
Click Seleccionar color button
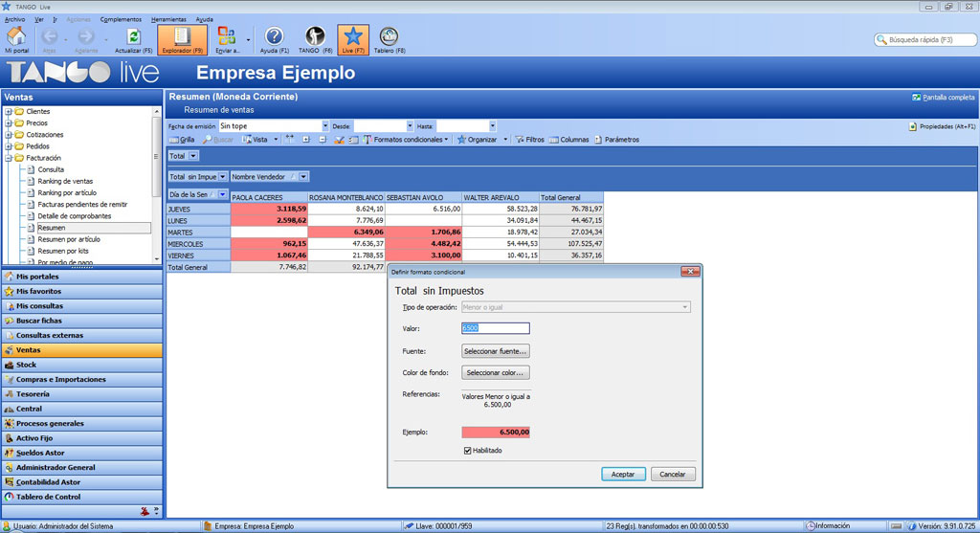[x=495, y=372]
